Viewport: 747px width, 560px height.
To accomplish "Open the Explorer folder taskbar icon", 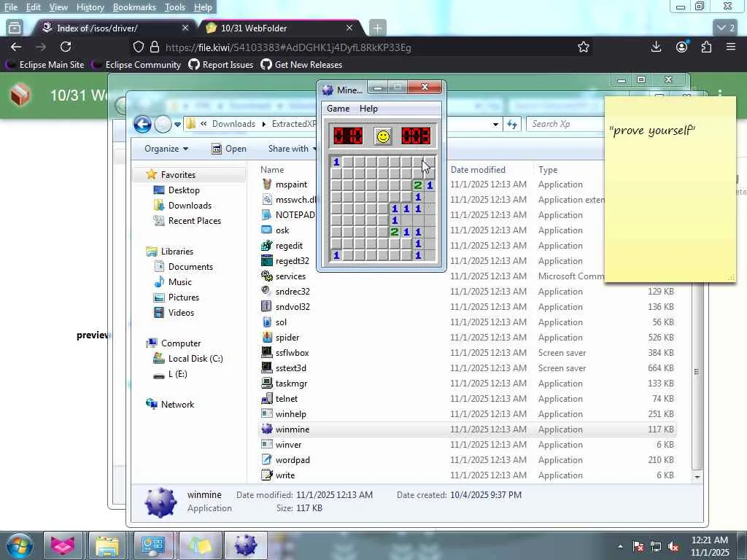I will coord(107,545).
